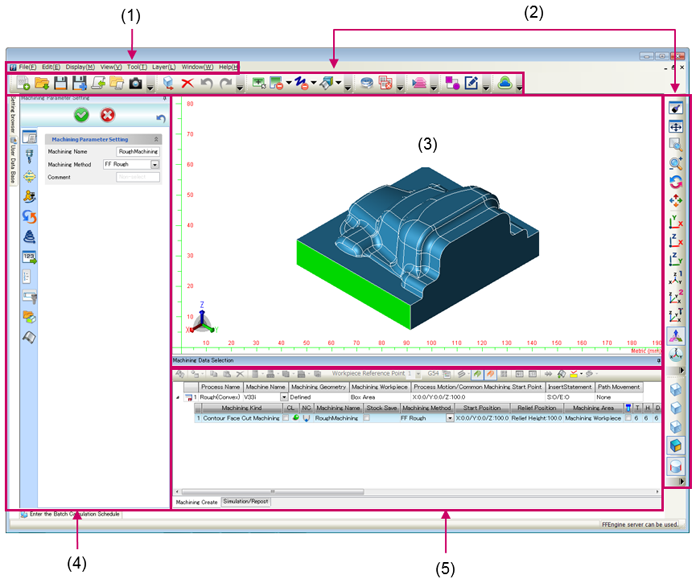This screenshot has height=579, width=700.
Task: Toggle the green leaf toolpath display button
Action: tap(477, 374)
